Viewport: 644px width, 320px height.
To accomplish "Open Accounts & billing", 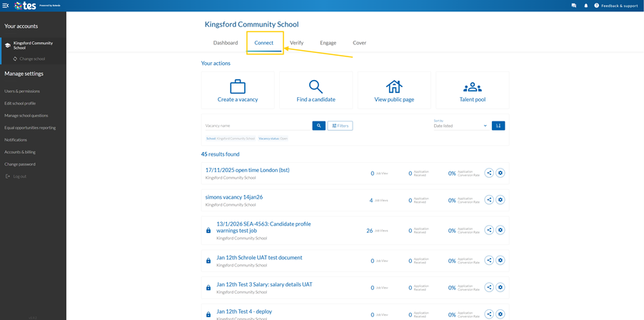I will point(20,152).
